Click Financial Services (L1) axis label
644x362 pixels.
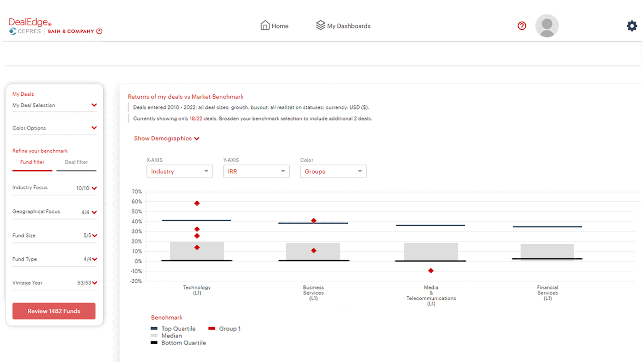548,293
